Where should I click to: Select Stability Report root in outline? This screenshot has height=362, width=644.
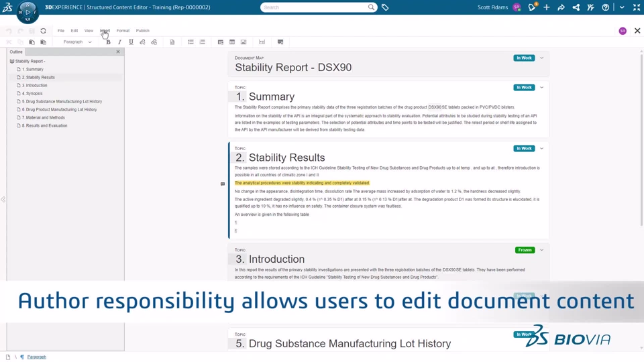point(28,61)
